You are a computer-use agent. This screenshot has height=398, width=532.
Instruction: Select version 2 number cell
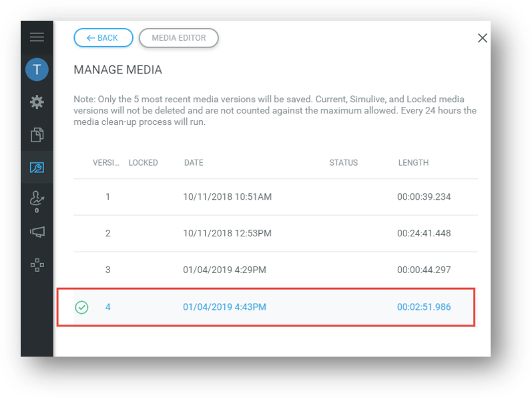[x=107, y=234]
